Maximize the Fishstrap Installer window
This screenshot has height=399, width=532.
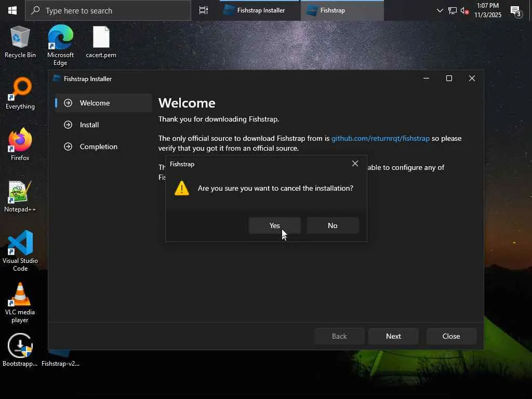(x=449, y=78)
